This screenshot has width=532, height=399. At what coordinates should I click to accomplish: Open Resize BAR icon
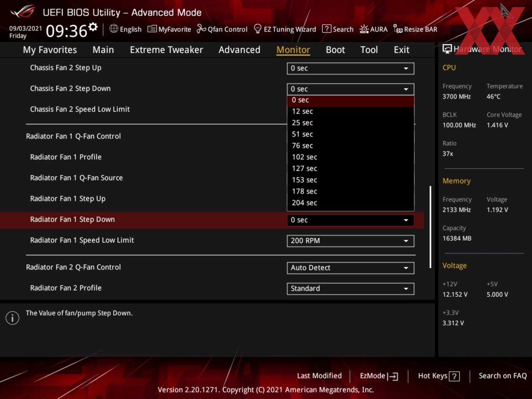(398, 29)
